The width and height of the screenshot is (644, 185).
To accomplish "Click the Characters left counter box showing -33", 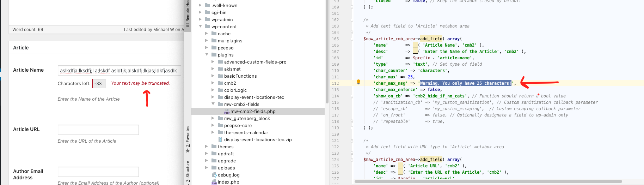I will pos(99,84).
